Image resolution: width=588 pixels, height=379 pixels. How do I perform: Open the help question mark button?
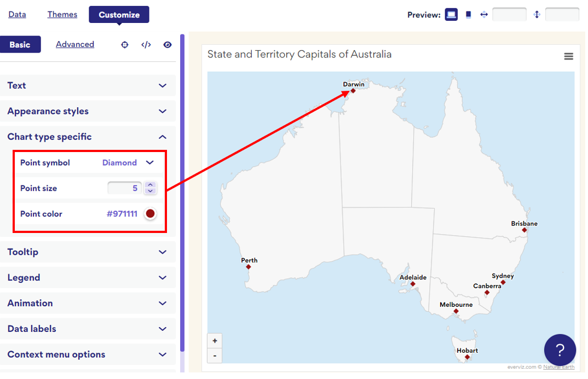click(560, 350)
